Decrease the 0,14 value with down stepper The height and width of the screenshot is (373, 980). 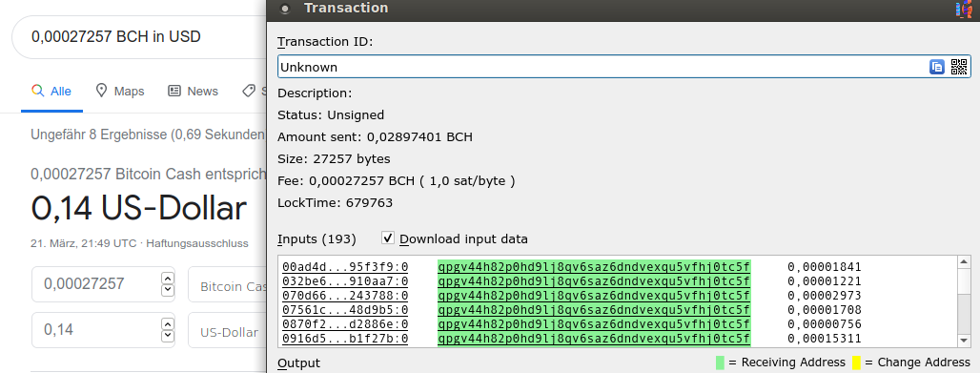pyautogui.click(x=168, y=336)
